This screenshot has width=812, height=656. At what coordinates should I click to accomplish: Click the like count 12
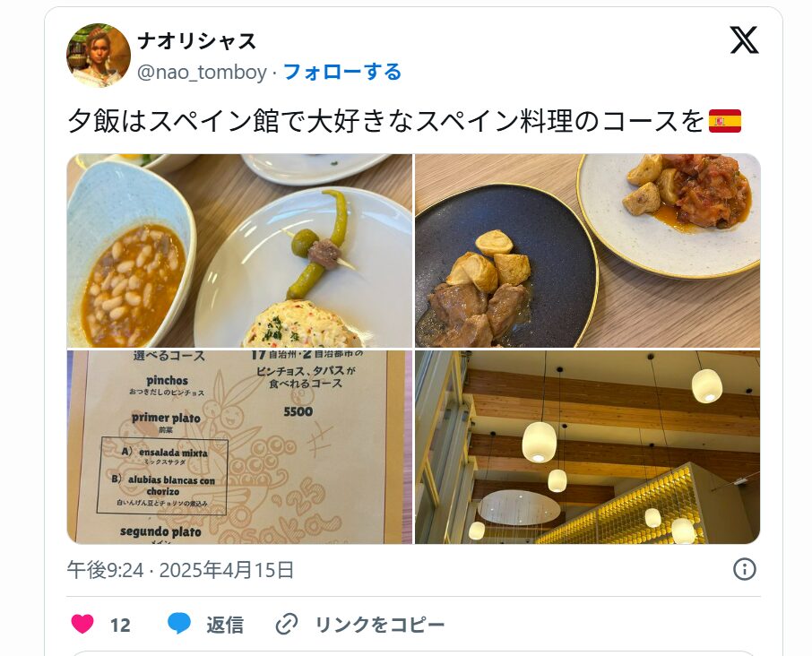click(120, 625)
